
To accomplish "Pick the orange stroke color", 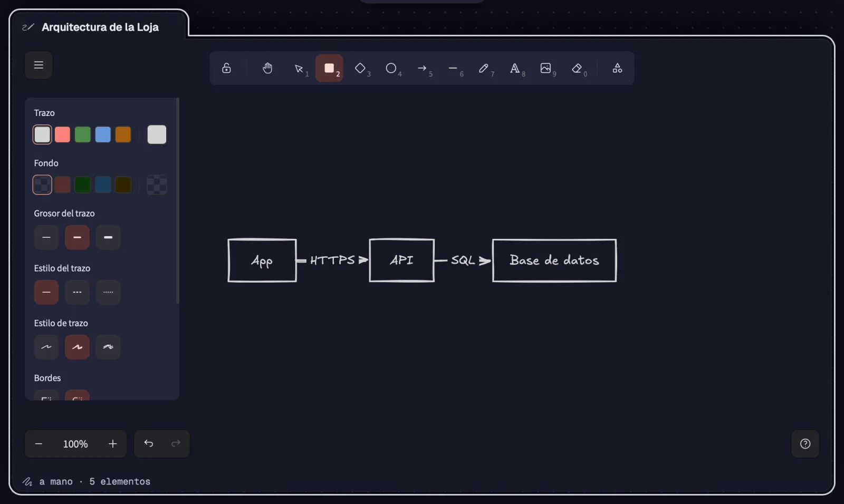I will click(123, 134).
